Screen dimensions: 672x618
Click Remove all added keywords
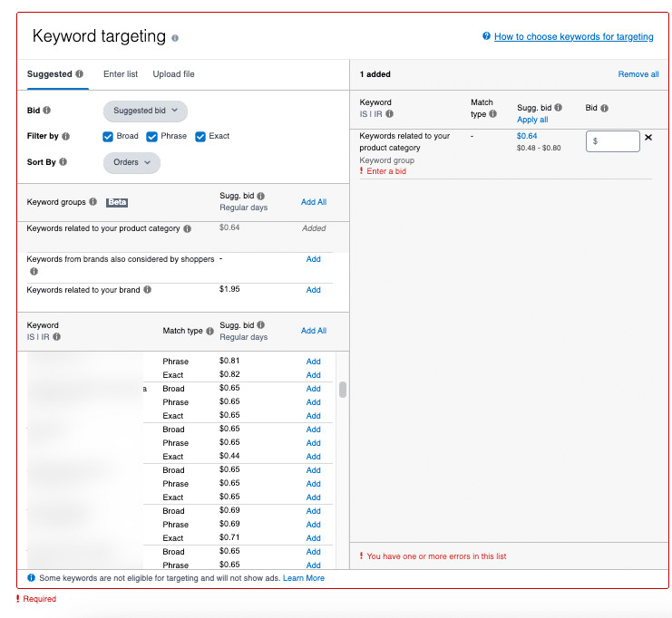[638, 74]
